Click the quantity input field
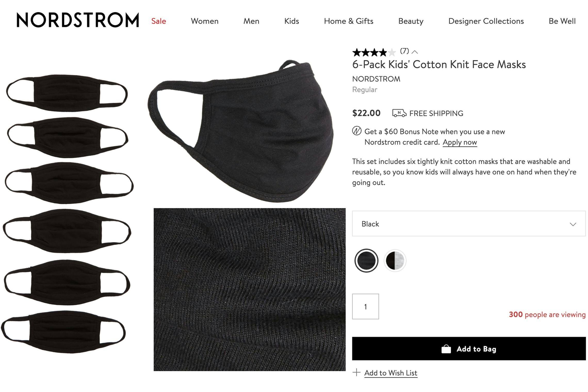Viewport: 588px width, 392px height. click(365, 306)
